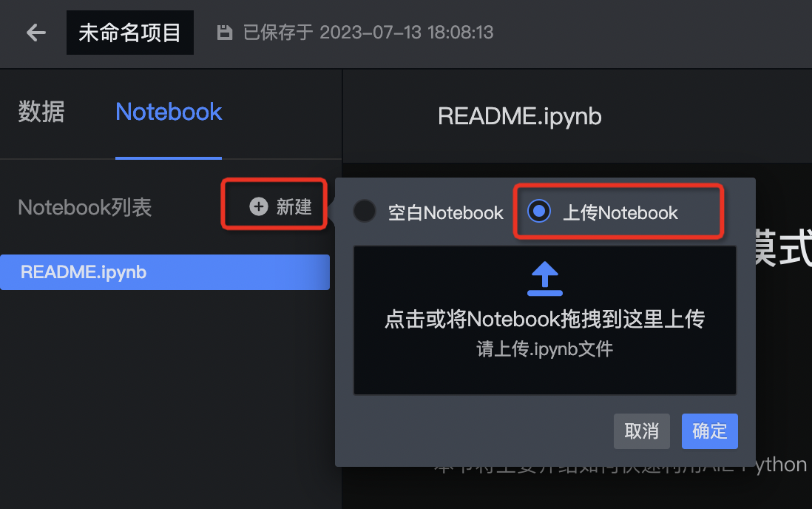Click the 点击或将Notebook拖拽到这里上传 drop zone text
Viewport: 812px width, 509px height.
click(x=545, y=319)
